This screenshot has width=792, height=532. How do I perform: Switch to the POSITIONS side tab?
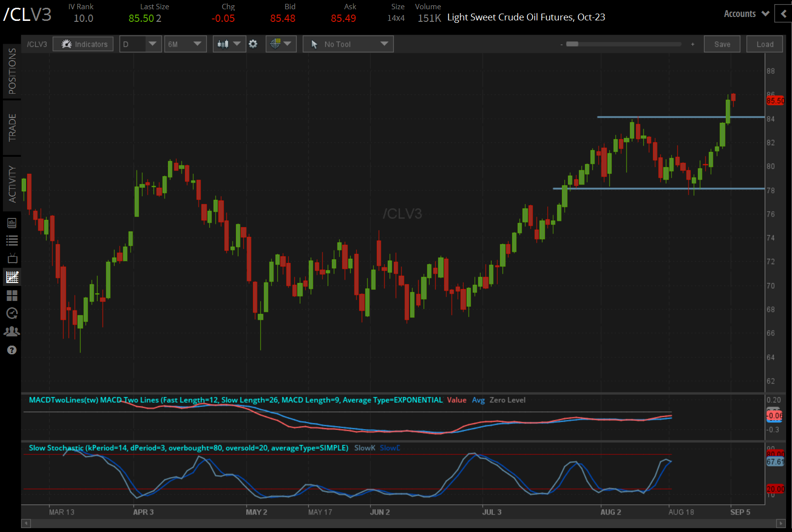click(x=12, y=71)
